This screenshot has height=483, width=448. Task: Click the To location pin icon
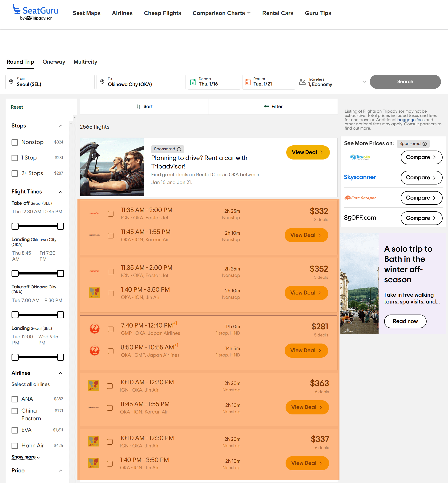pos(102,82)
